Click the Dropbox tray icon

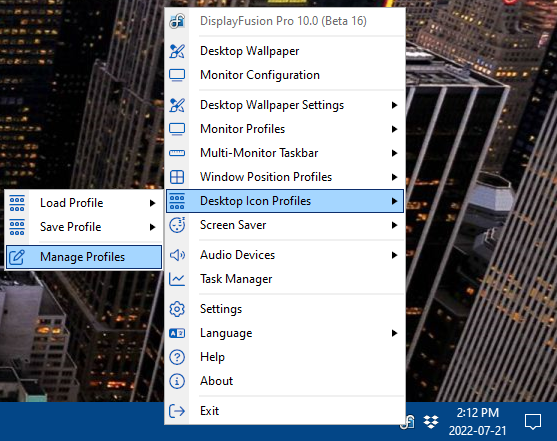coord(431,422)
